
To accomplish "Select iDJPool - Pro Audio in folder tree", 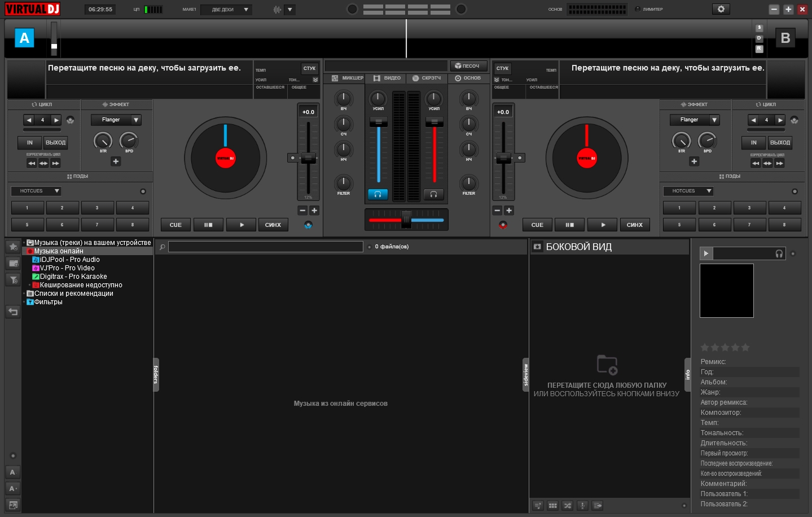I will 69,260.
